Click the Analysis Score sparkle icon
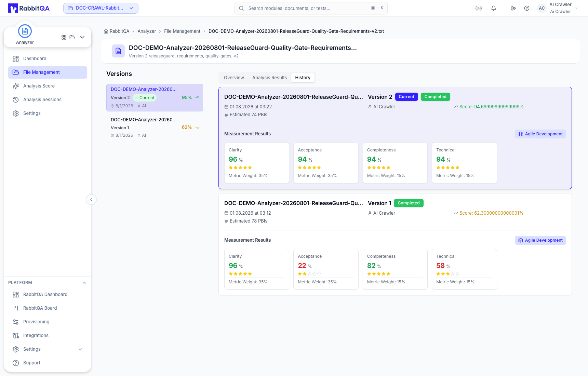 [x=16, y=86]
